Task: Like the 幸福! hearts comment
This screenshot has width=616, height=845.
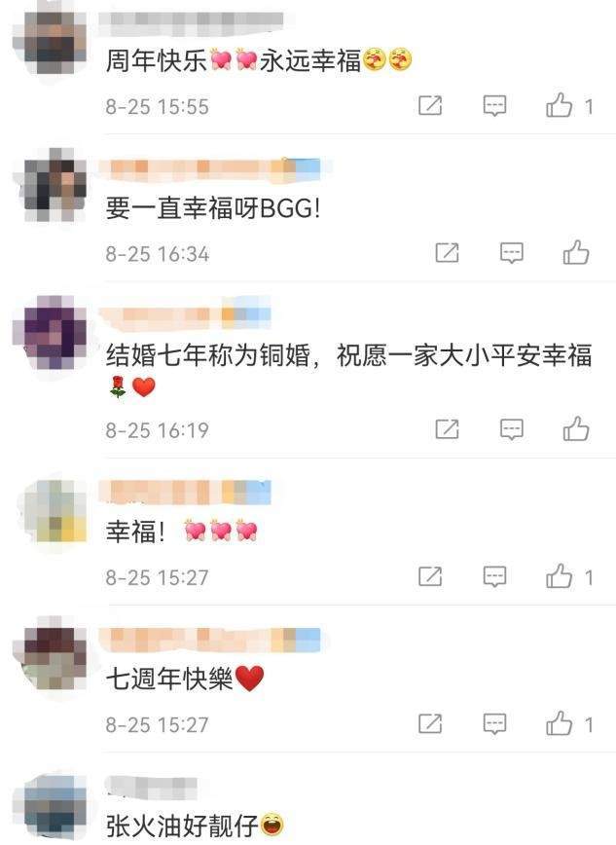Action: (x=560, y=576)
